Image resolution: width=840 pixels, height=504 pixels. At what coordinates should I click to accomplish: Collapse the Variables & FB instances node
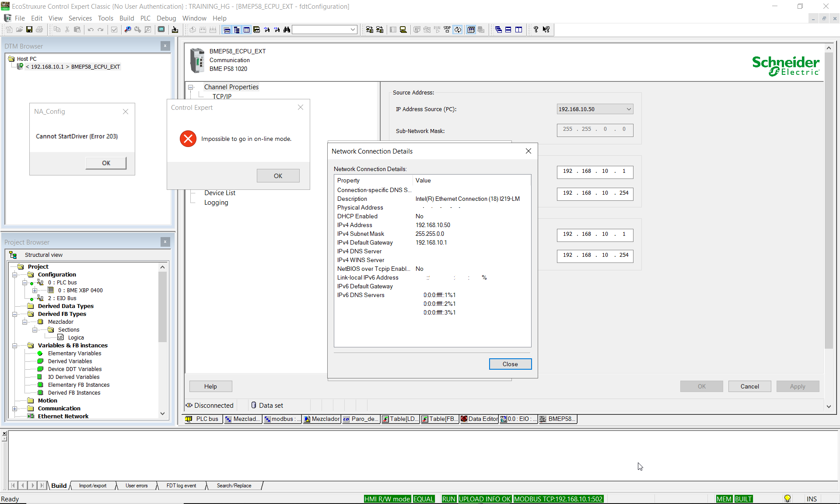click(x=14, y=346)
